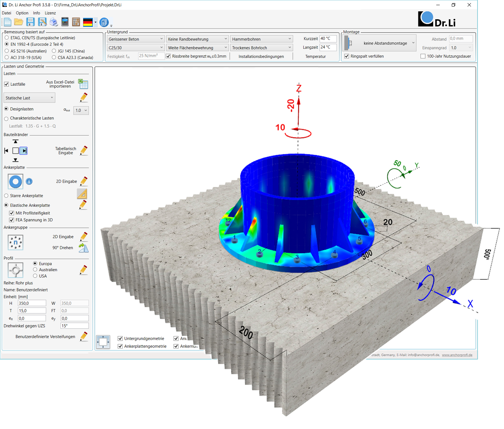Click the circular anchor plate shape icon

15,181
